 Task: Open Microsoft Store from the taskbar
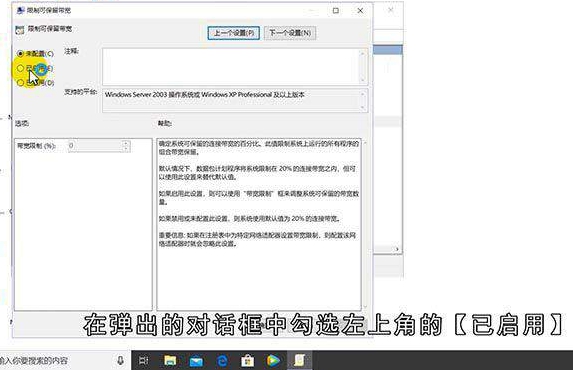[247, 361]
